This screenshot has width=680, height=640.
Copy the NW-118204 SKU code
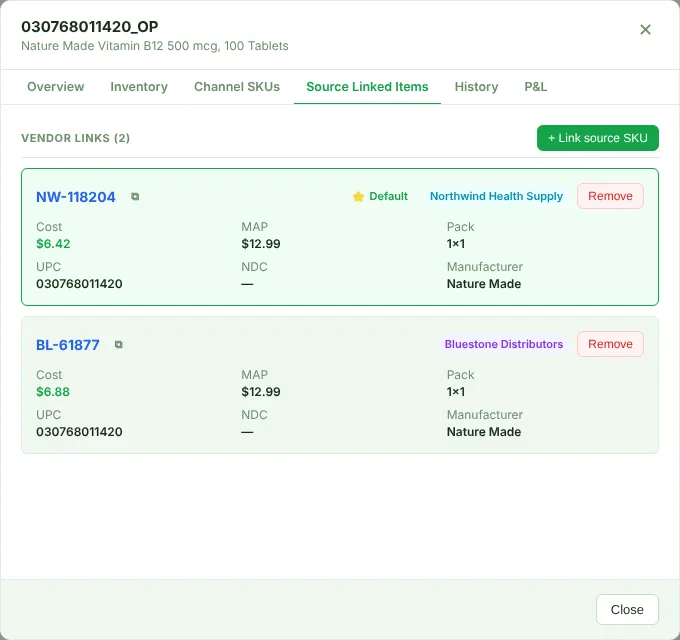coord(135,196)
